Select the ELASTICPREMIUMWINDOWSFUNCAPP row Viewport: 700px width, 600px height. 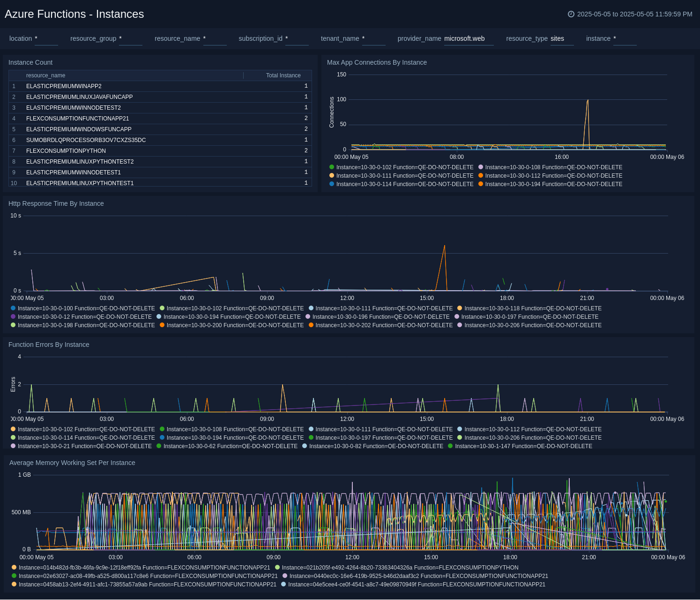pos(160,129)
